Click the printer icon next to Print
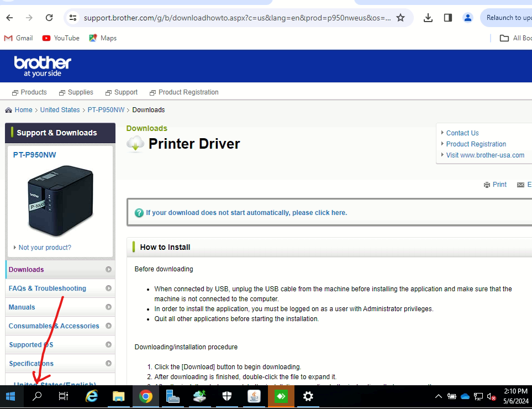This screenshot has width=532, height=409. pos(487,185)
